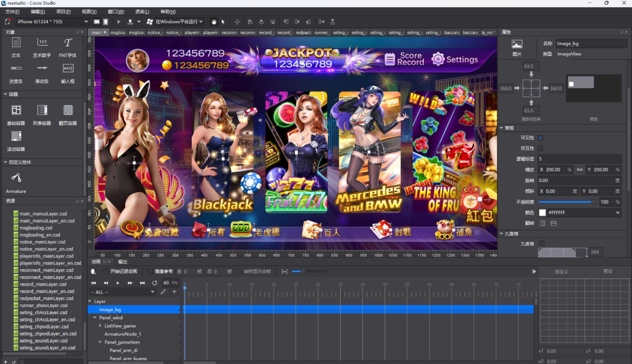632x364 pixels.
Task: Open the -- ALL -- animation dropdown
Action: 122,292
